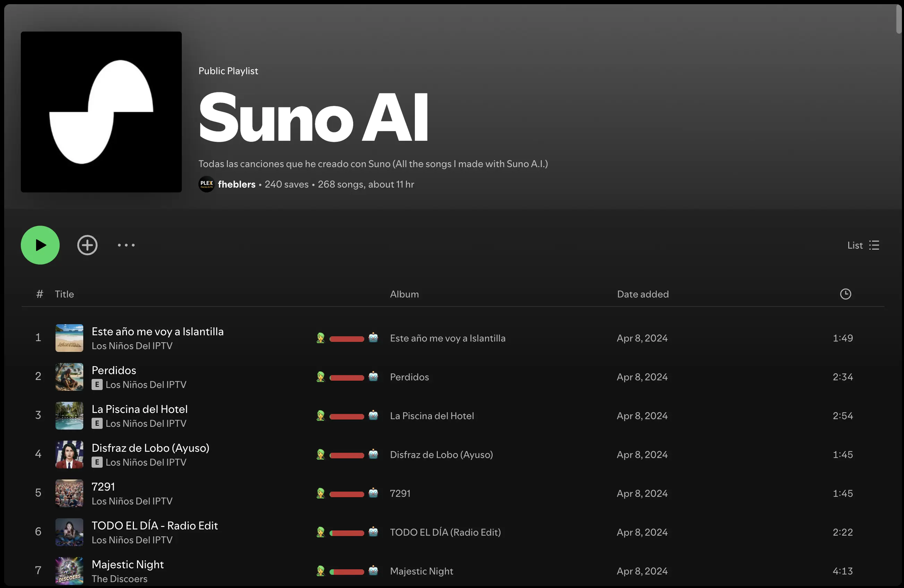
Task: Click the robot icon on Majestic Night row
Action: [373, 571]
